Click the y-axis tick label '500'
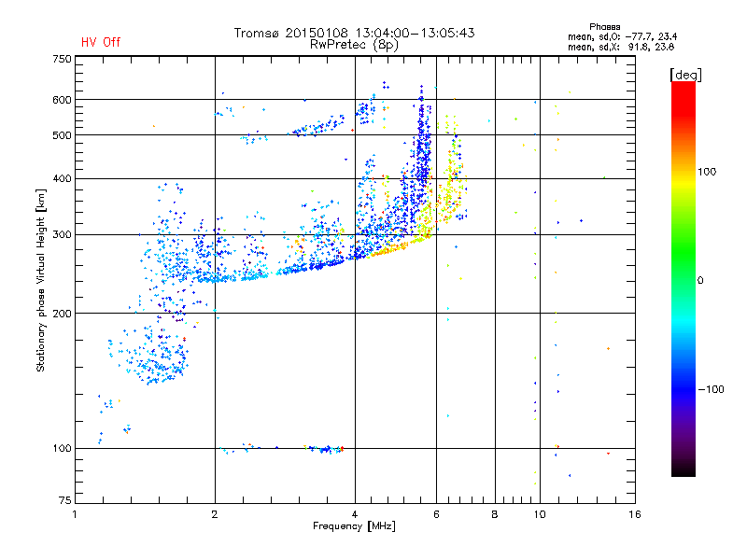 coord(62,135)
